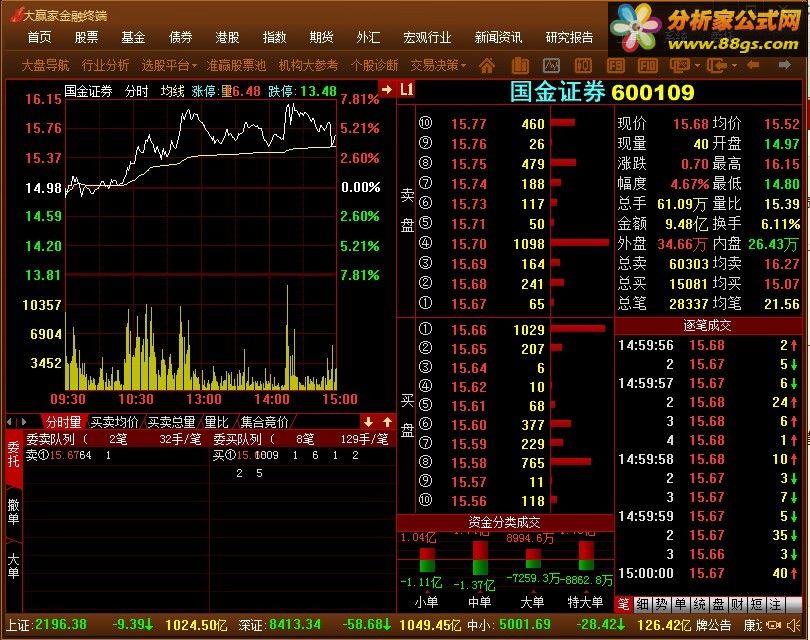
Task: Click sell level 4 price 15.70
Action: click(x=469, y=244)
